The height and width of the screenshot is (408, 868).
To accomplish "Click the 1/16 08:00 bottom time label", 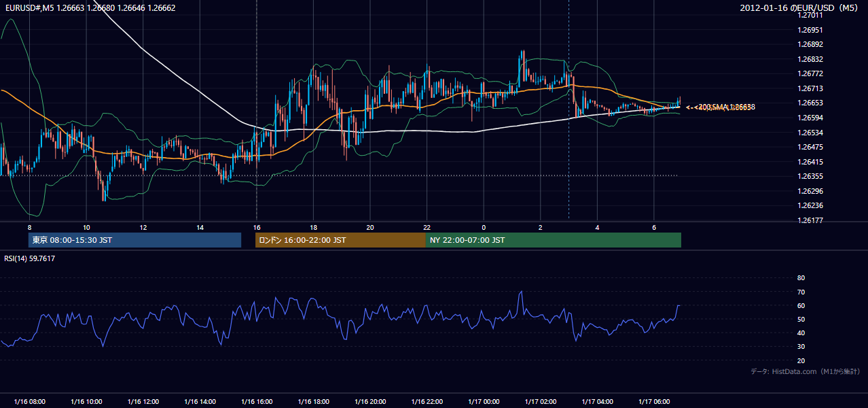I will coord(29,402).
